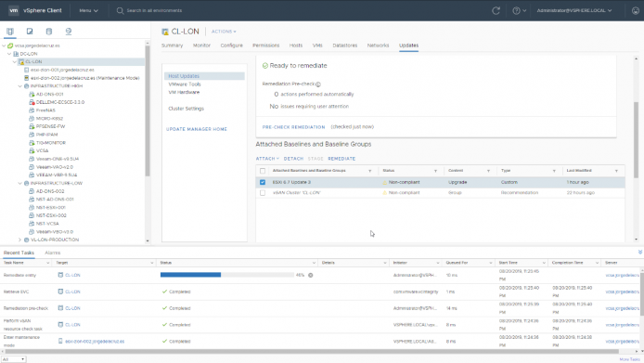Switch to the Configure tab
The image size is (644, 363).
pyautogui.click(x=232, y=45)
